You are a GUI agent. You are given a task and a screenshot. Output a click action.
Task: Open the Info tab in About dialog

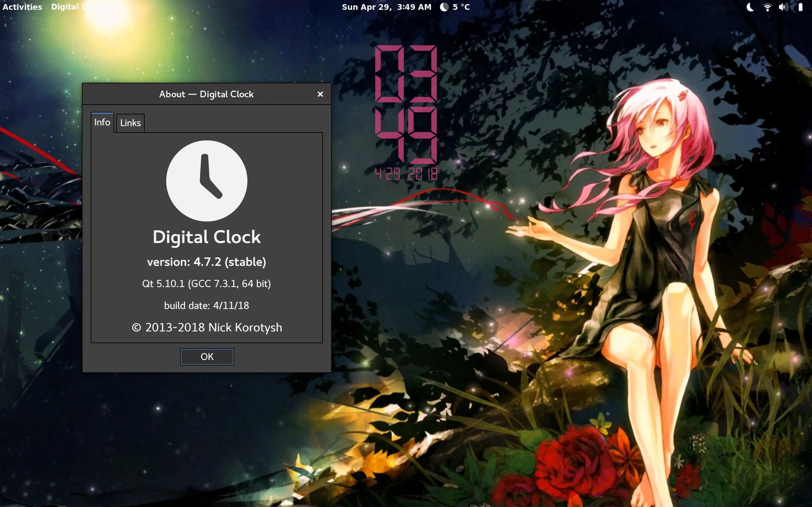click(102, 121)
